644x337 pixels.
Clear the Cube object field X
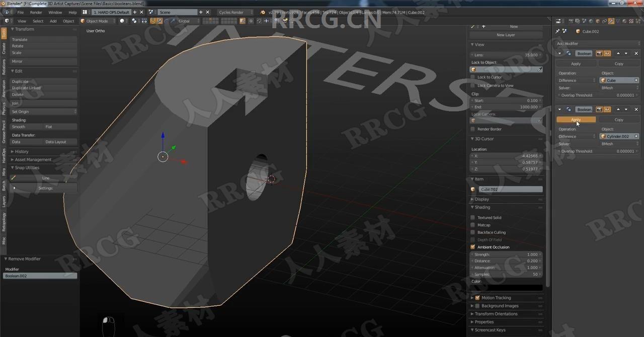click(636, 80)
